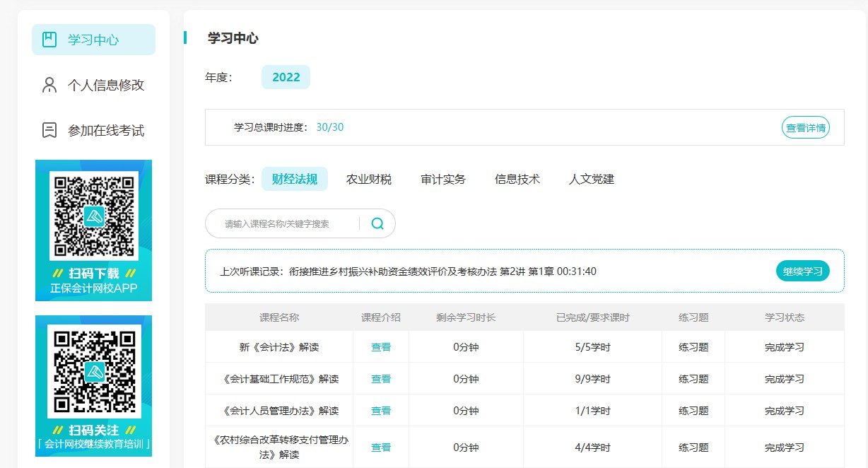The image size is (868, 468).
Task: Open 查看 for 《会计人员管理办法》解读
Action: click(x=380, y=410)
